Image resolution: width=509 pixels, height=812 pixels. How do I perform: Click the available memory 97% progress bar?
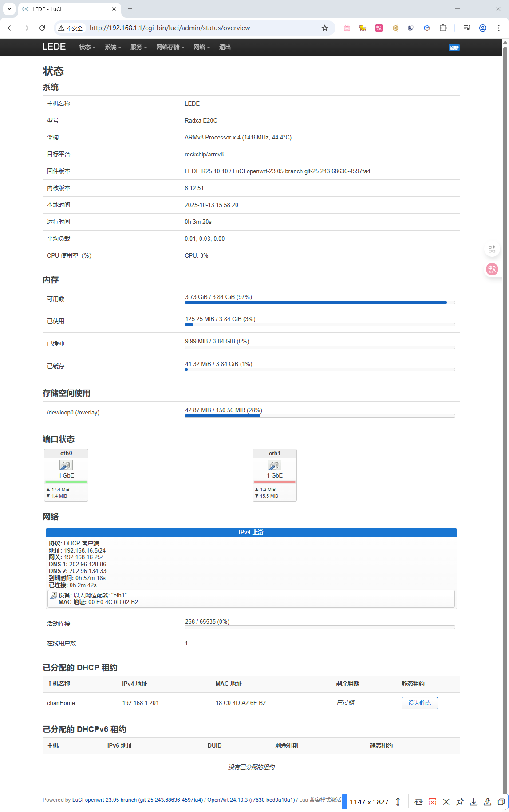[320, 303]
